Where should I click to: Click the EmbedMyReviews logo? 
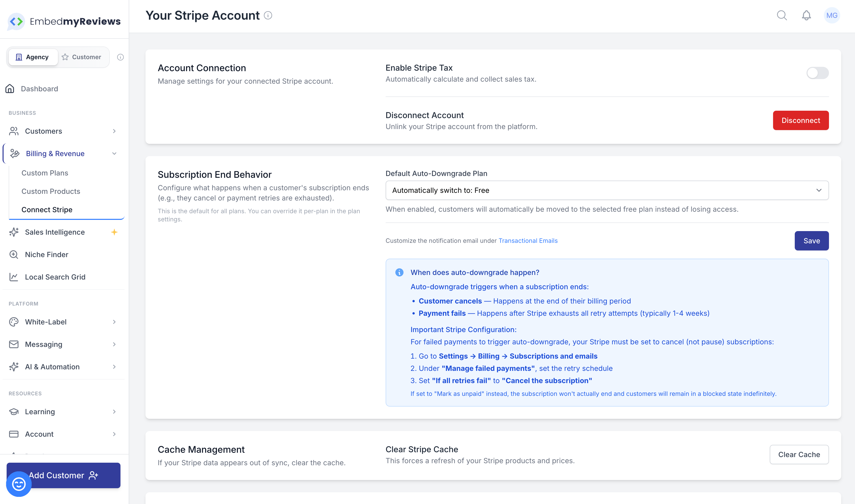64,21
